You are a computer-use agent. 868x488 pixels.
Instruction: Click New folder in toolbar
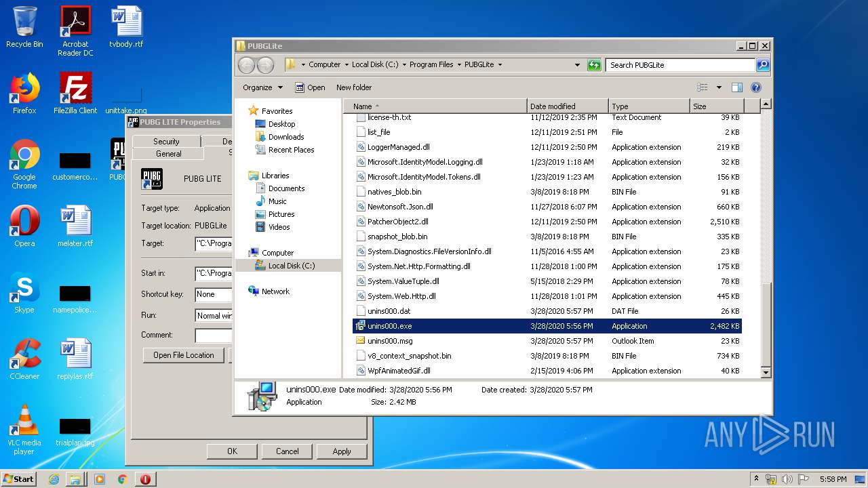354,87
